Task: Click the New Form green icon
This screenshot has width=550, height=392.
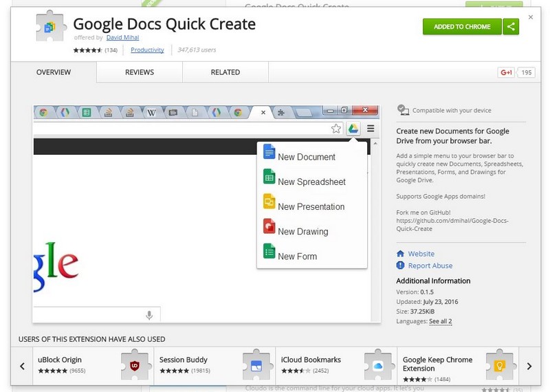Action: click(269, 251)
